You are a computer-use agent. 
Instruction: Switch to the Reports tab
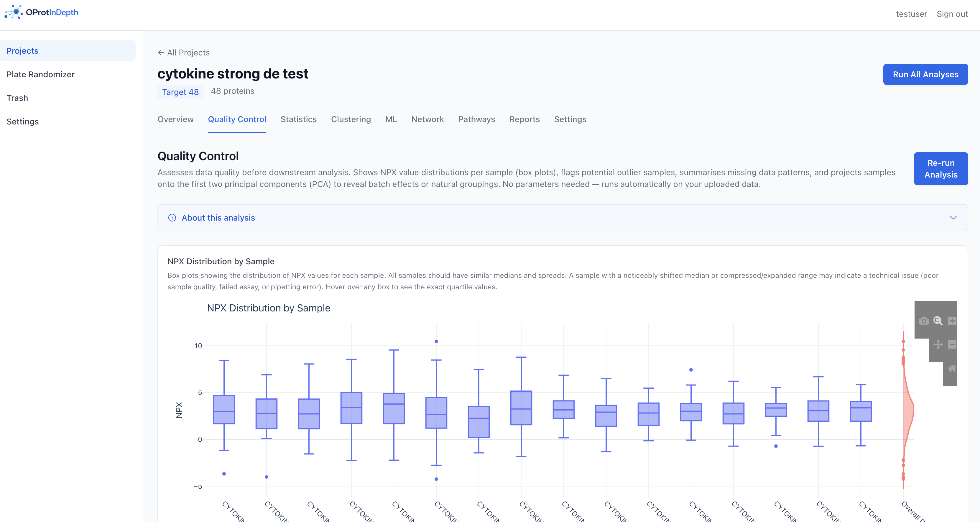click(524, 119)
